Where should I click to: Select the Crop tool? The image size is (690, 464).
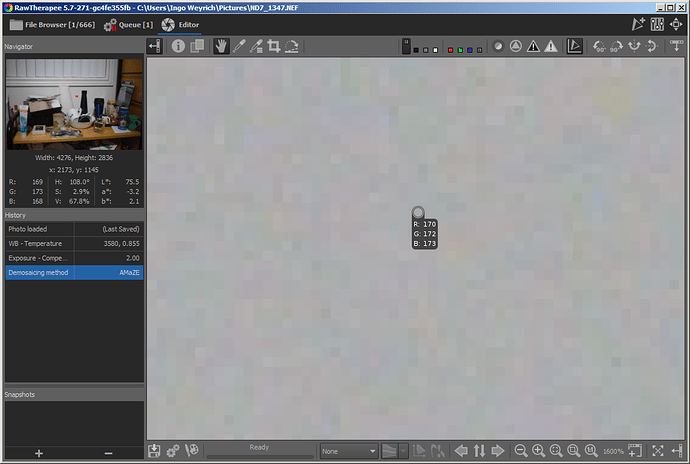(x=273, y=46)
